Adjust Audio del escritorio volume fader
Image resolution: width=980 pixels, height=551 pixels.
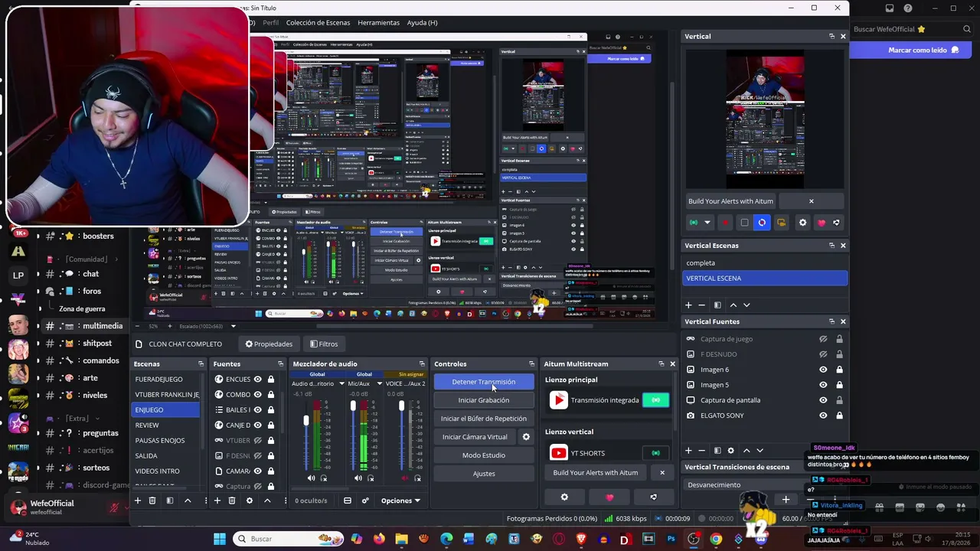click(306, 421)
